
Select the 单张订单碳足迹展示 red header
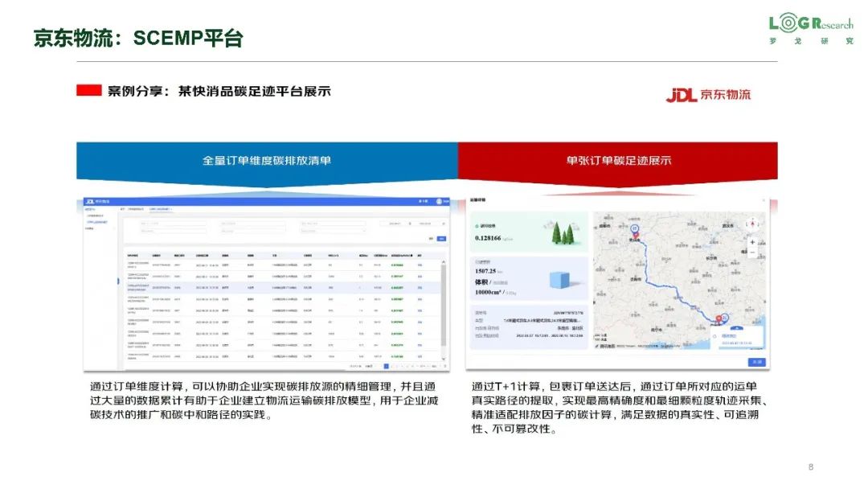[x=618, y=161]
